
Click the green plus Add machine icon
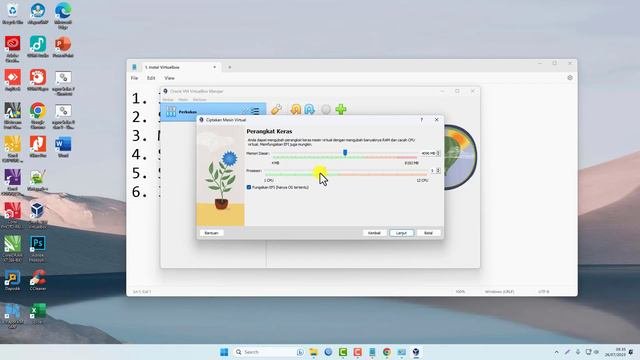coord(341,109)
